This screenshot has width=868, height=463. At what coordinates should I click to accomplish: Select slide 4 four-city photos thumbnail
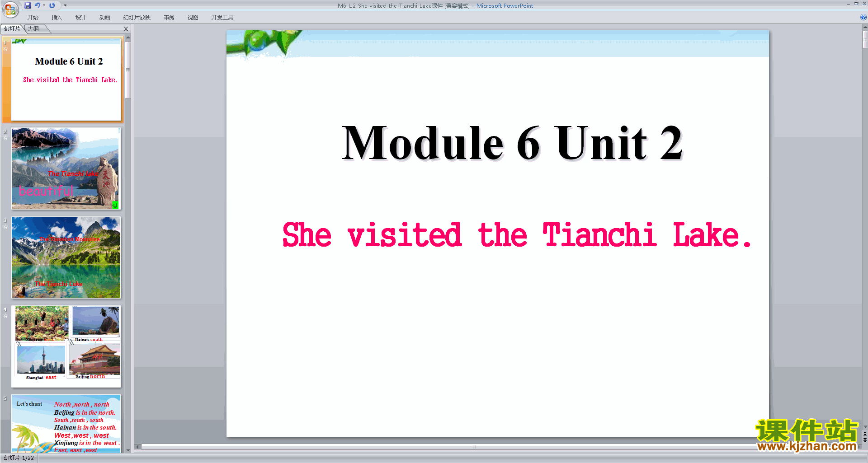(66, 346)
